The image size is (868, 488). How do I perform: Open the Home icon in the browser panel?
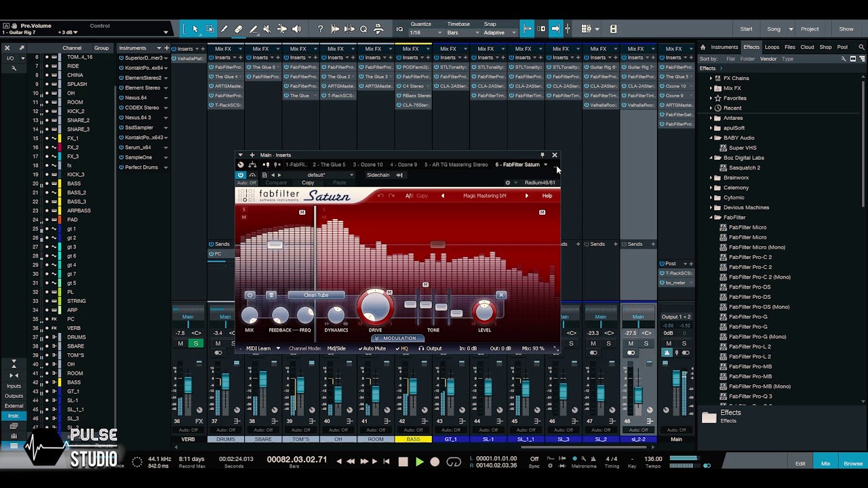[x=703, y=47]
